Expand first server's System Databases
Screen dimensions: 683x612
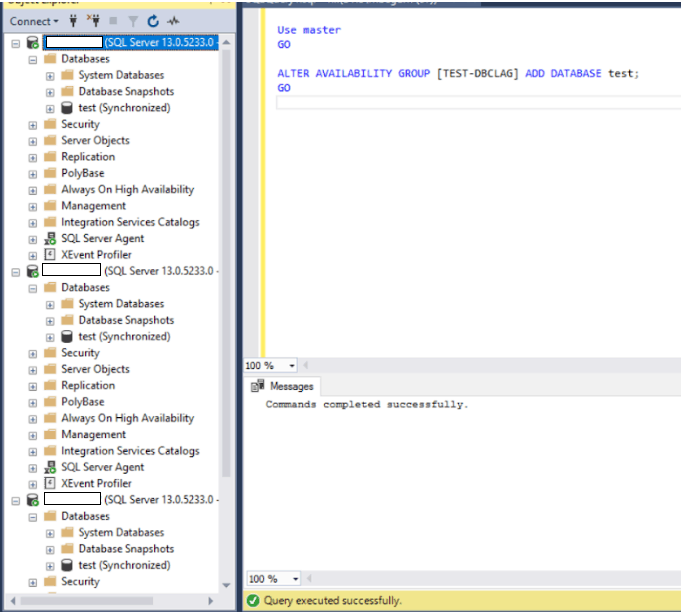click(50, 76)
